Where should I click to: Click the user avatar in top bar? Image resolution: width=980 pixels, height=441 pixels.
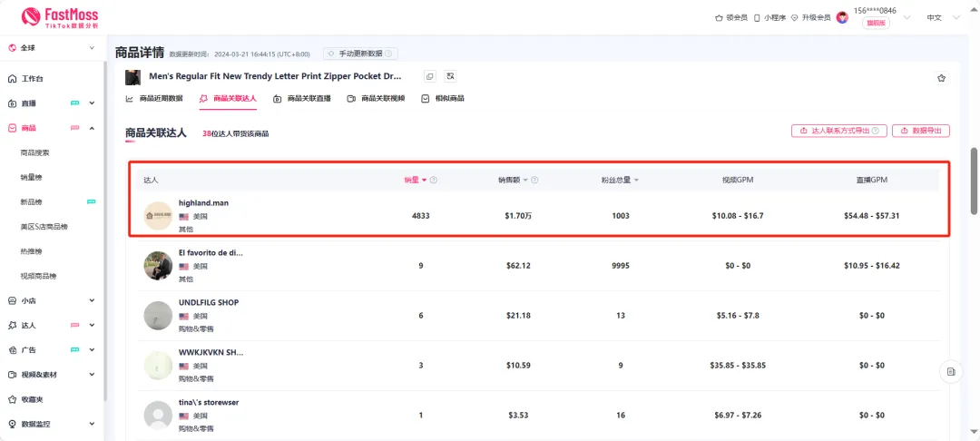[x=842, y=17]
